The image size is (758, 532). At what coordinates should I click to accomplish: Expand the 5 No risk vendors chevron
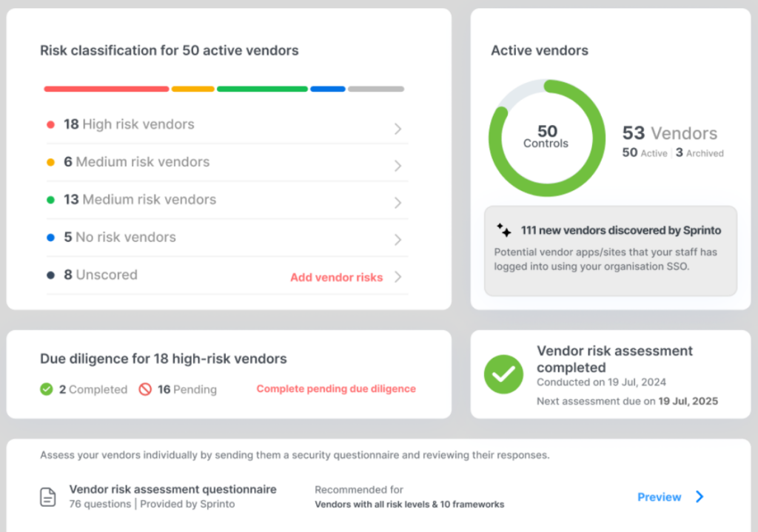point(398,240)
